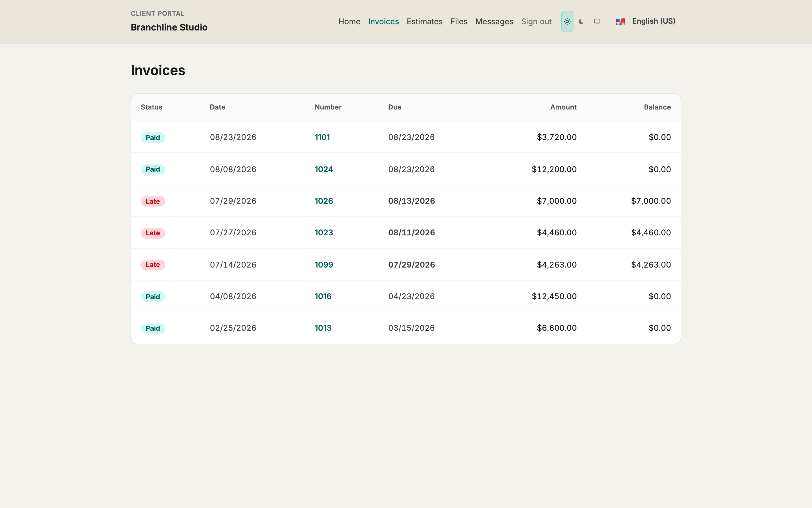
Task: Click the due date 04/23/2026
Action: [411, 296]
